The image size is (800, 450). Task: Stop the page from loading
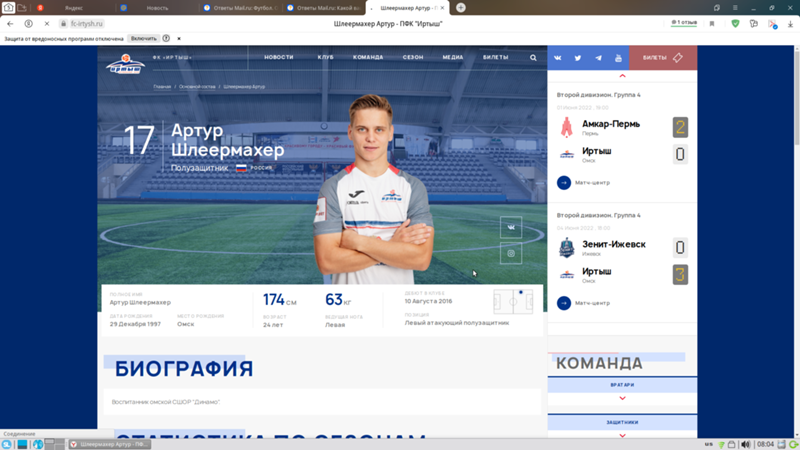tap(46, 23)
